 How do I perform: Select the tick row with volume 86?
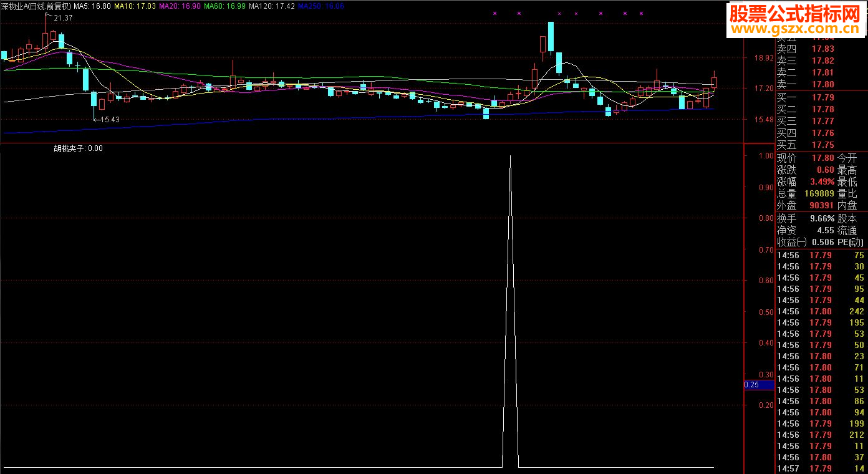821,402
